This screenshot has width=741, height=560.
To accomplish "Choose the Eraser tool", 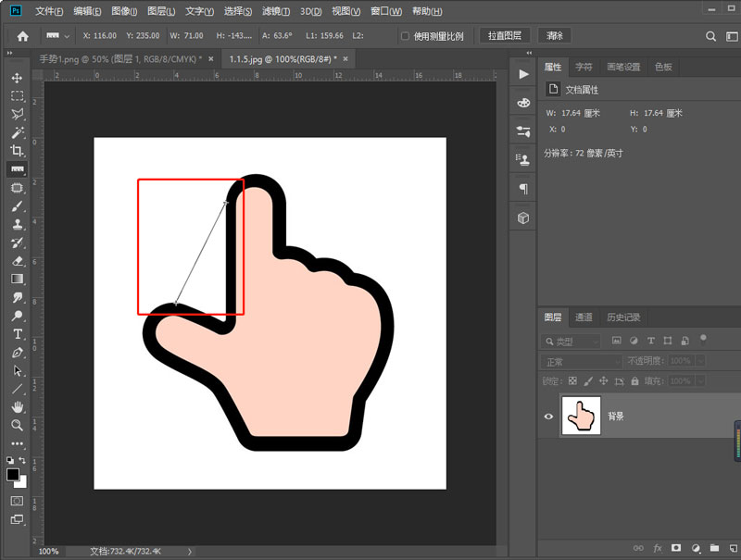I will [x=17, y=261].
